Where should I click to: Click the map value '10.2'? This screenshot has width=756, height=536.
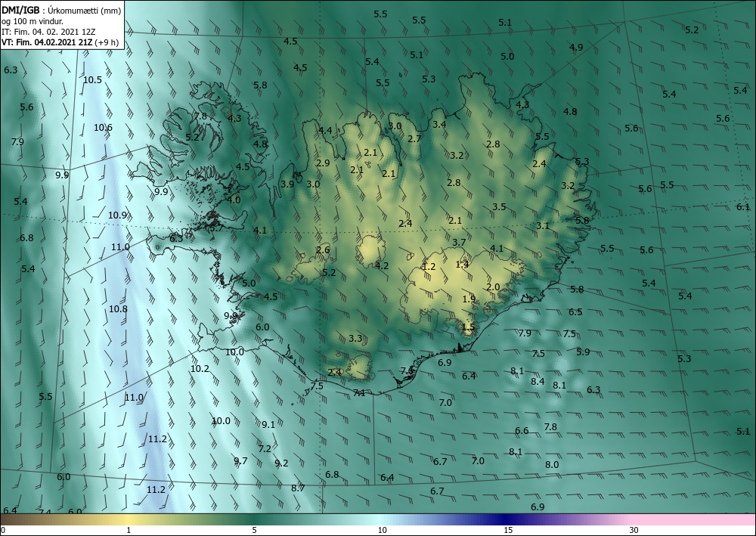pyautogui.click(x=200, y=369)
